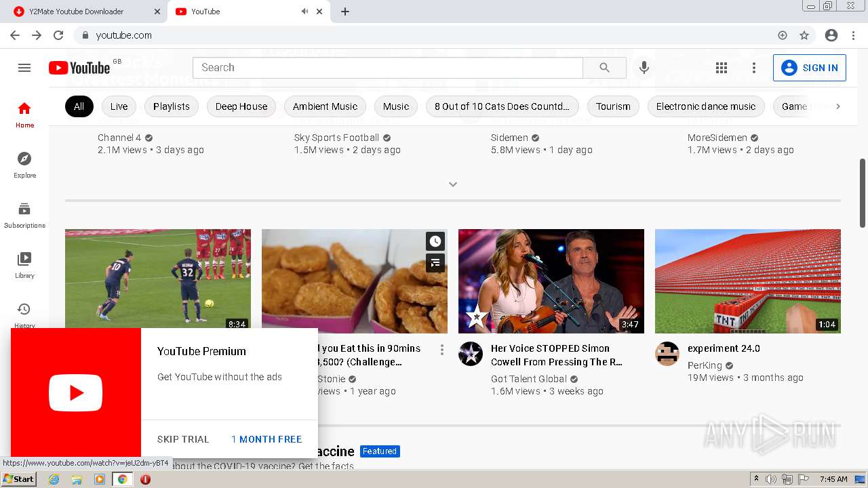Open Channel 4 channel link
The width and height of the screenshot is (868, 488).
119,138
